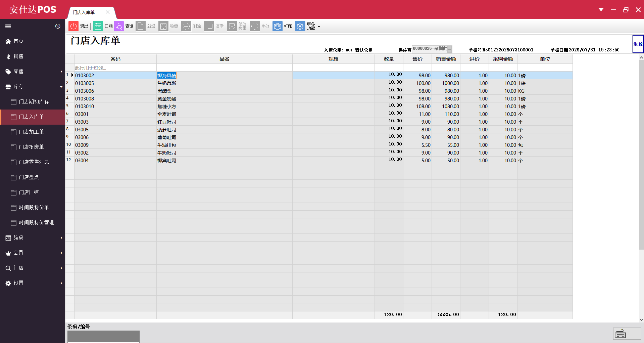Expand the 编码 sidebar menu
This screenshot has height=343, width=644.
coord(33,238)
